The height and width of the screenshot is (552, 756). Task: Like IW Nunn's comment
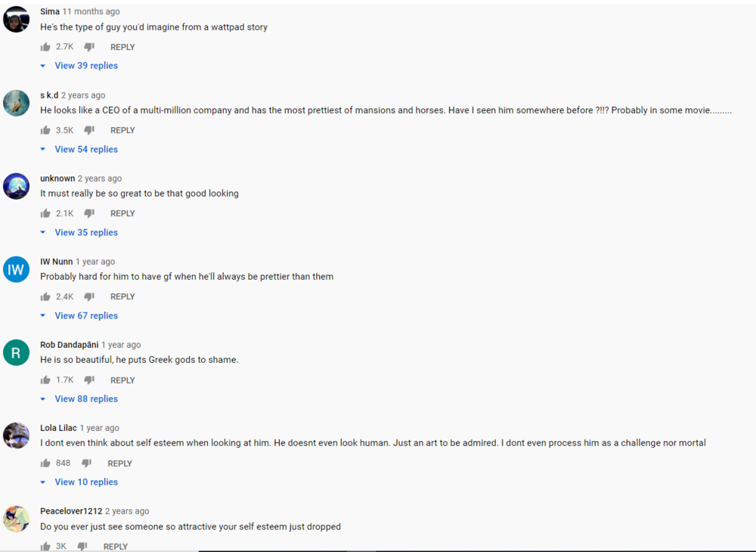click(x=45, y=296)
